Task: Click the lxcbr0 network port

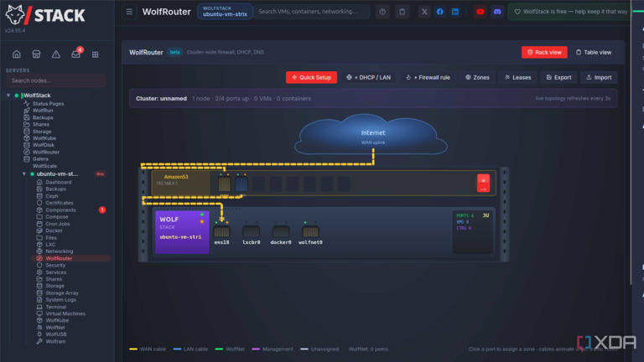Action: pyautogui.click(x=252, y=232)
